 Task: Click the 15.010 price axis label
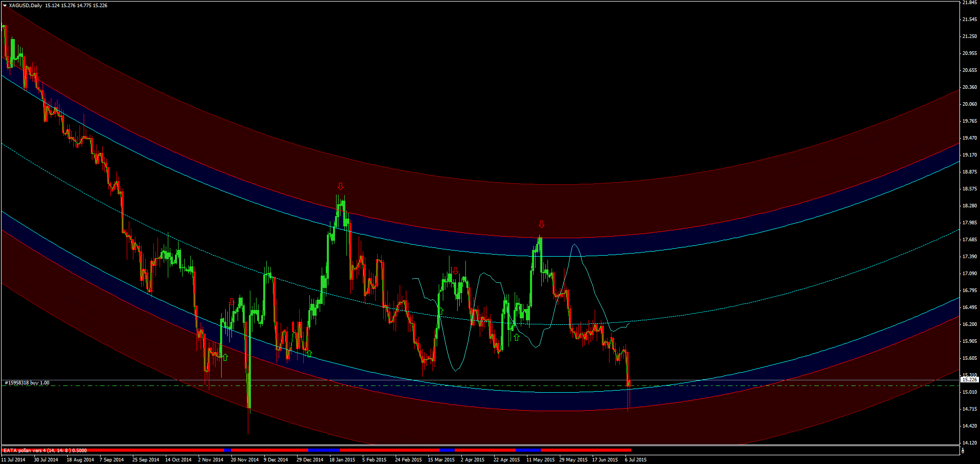[x=970, y=392]
